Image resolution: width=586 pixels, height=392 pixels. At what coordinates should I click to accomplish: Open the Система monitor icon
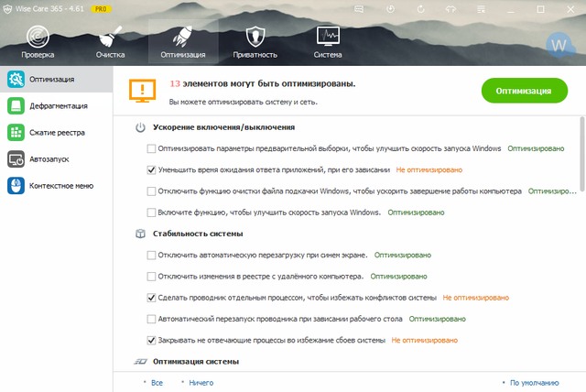[x=328, y=37]
